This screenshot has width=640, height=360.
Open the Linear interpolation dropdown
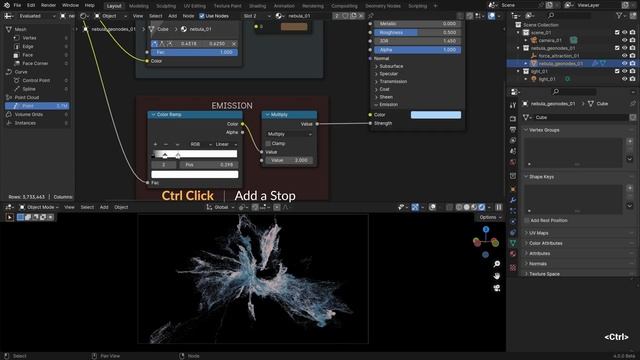click(226, 144)
